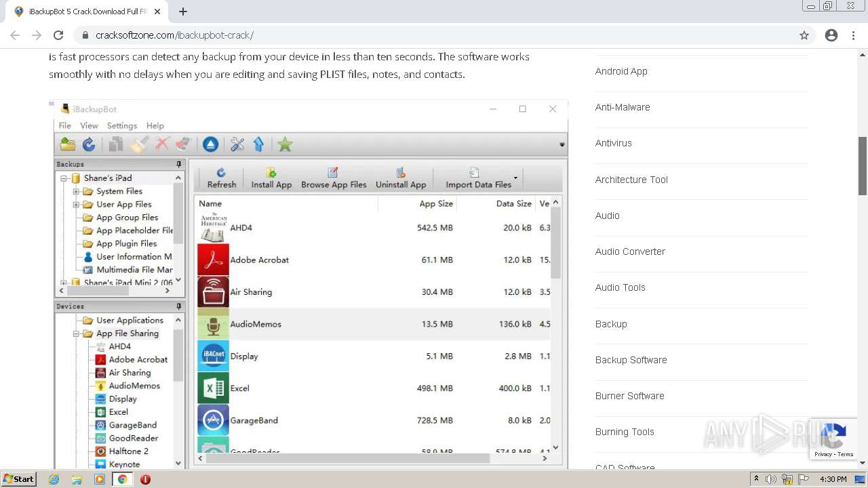Collapse the App File Sharing tree node
This screenshot has height=488, width=868.
[77, 334]
